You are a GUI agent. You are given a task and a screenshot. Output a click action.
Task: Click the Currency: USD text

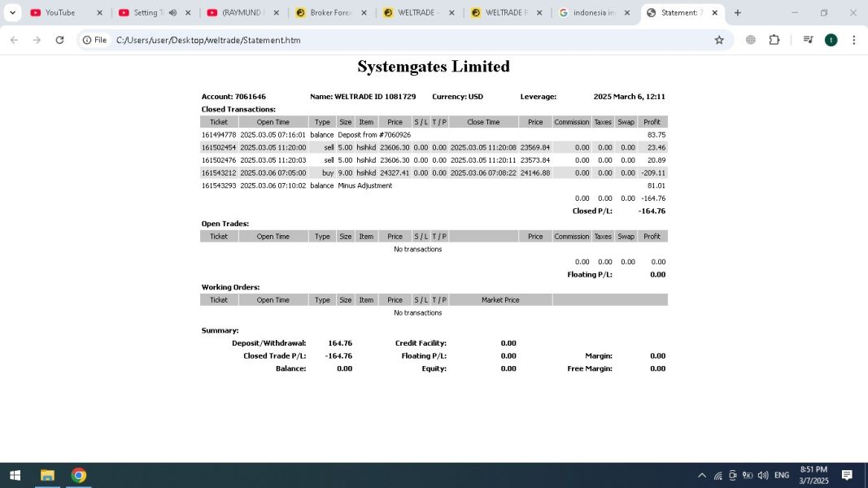[x=458, y=96]
